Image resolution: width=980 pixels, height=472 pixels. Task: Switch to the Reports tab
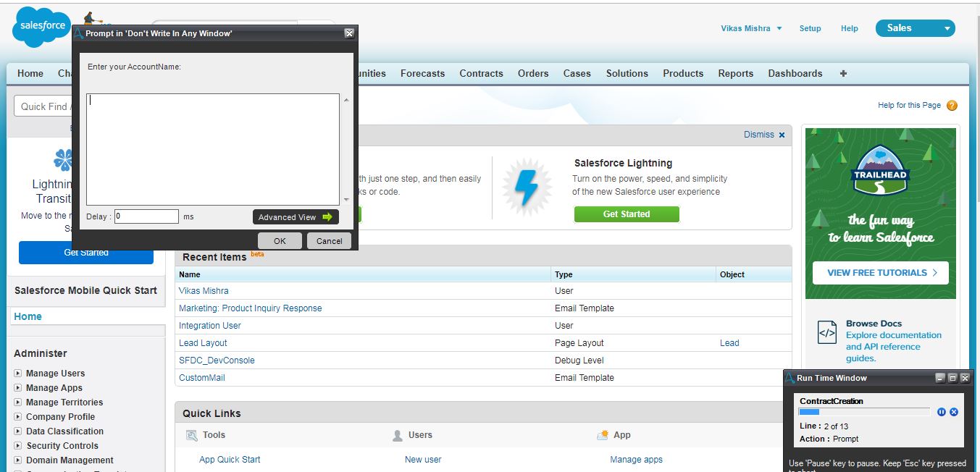(736, 73)
